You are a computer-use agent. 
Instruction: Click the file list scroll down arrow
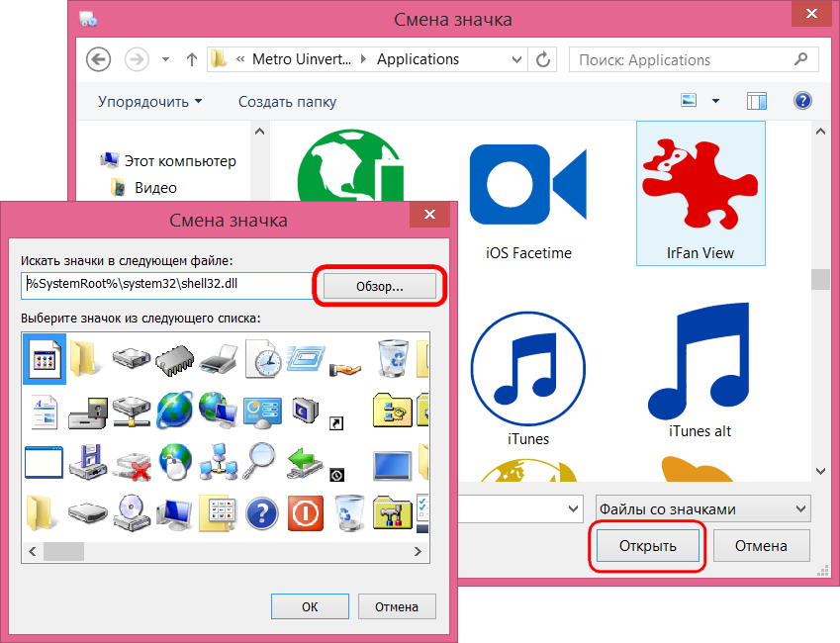[820, 471]
